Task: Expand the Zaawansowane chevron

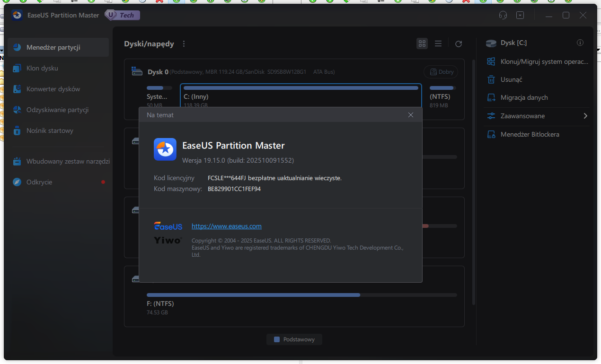Action: pyautogui.click(x=585, y=116)
